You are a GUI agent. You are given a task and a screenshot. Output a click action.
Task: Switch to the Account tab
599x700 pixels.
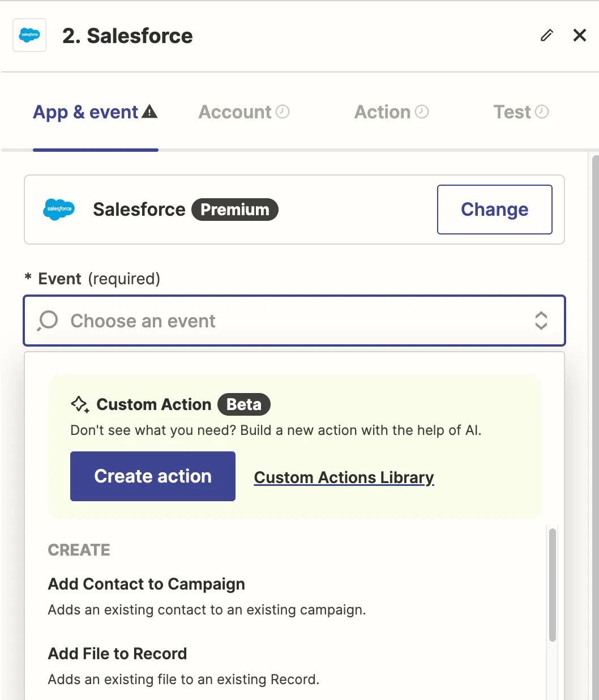244,112
